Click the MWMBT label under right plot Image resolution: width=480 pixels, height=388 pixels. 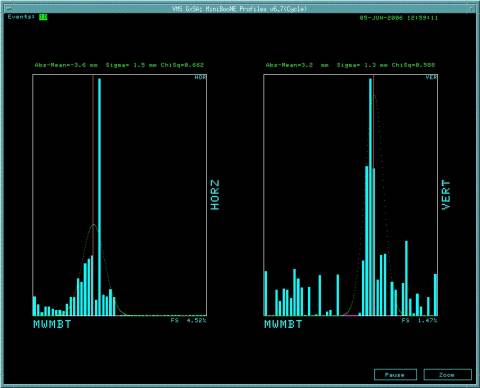click(283, 324)
